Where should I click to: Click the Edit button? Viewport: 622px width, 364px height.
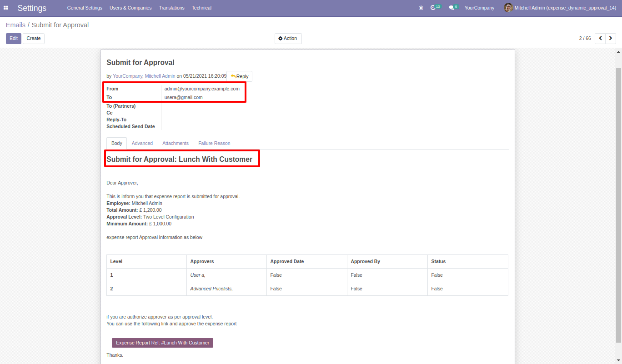[x=14, y=39]
